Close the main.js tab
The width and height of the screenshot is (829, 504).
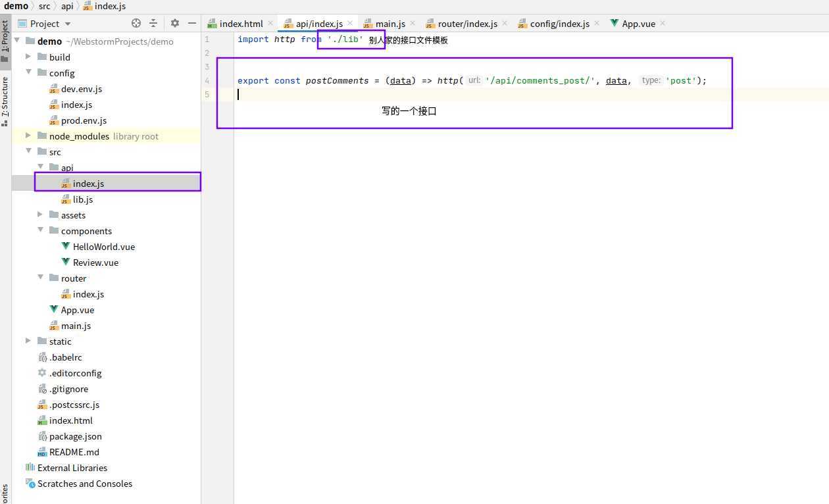point(413,24)
